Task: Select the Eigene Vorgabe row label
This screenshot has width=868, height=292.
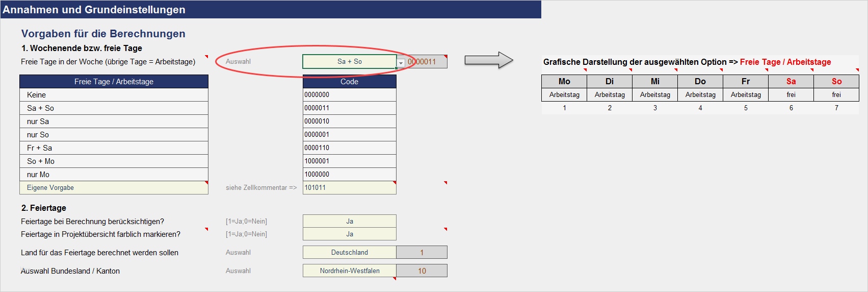Action: click(114, 187)
